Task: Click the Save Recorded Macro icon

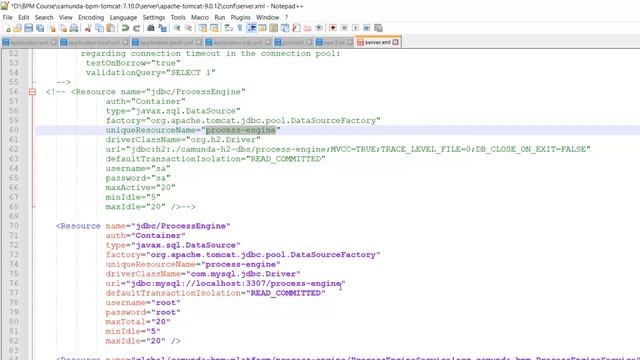Action: click(378, 28)
